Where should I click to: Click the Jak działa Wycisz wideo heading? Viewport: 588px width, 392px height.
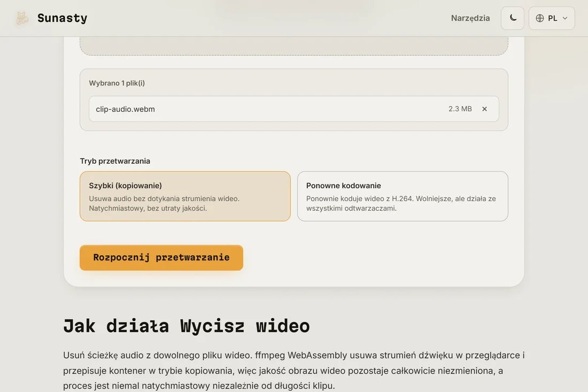click(187, 326)
